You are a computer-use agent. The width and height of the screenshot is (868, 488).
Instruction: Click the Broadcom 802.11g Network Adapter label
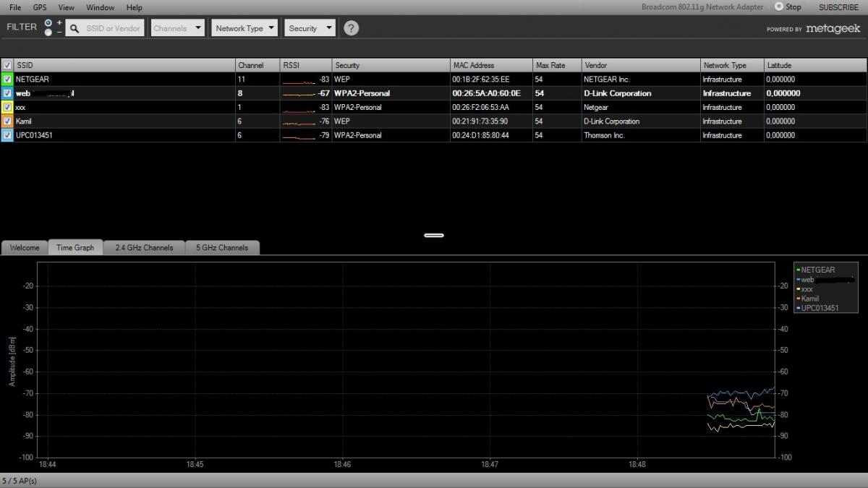[x=702, y=7]
